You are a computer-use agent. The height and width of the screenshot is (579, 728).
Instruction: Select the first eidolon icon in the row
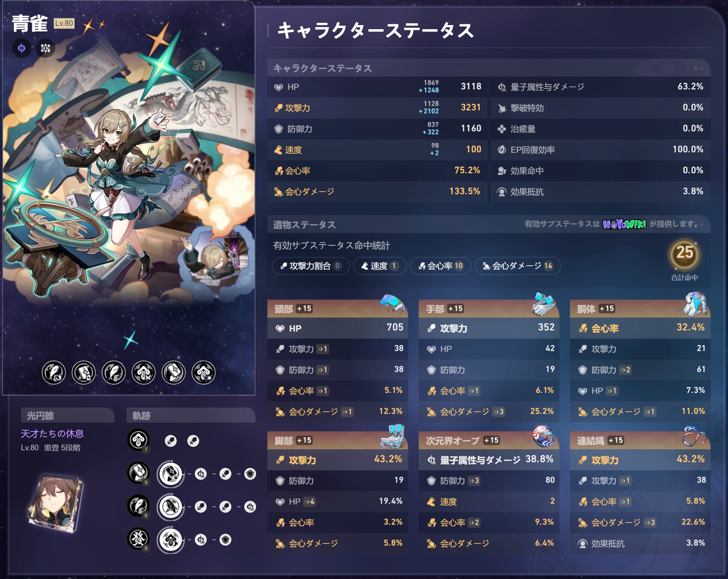(54, 372)
